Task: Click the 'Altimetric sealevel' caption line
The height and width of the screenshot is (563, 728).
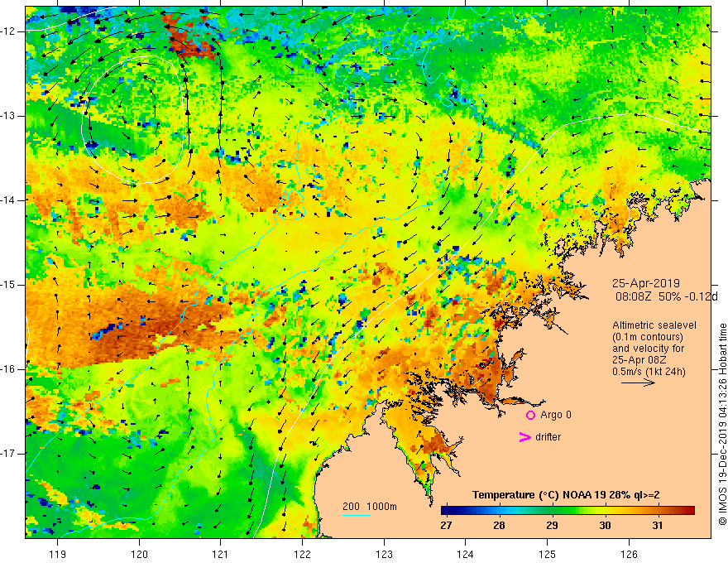Action: [x=654, y=325]
